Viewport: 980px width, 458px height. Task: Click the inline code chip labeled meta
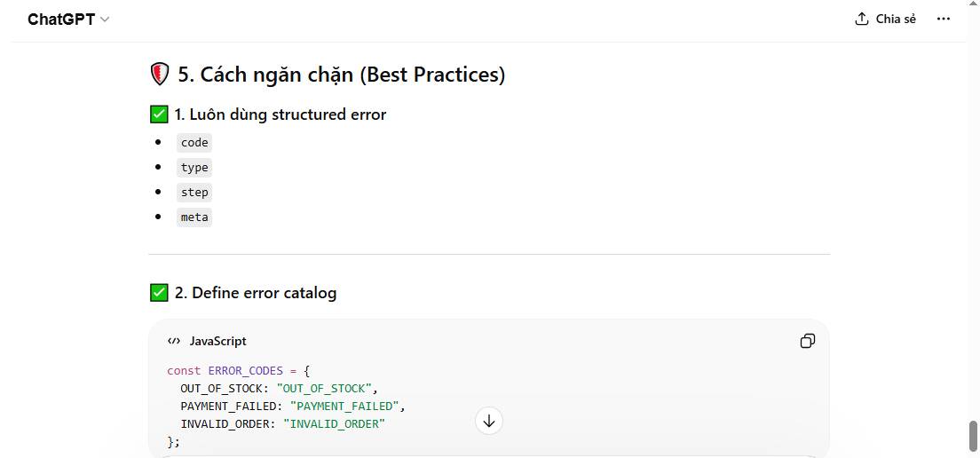pos(194,217)
